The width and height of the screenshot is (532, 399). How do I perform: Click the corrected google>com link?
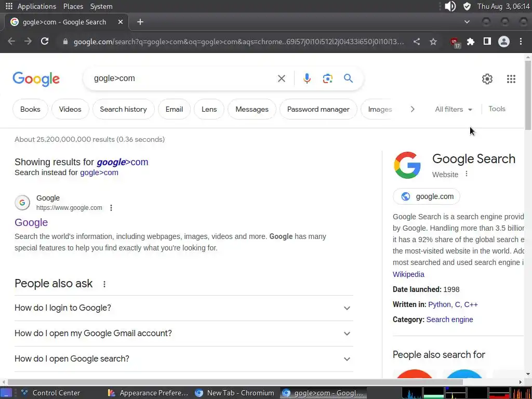[123, 162]
